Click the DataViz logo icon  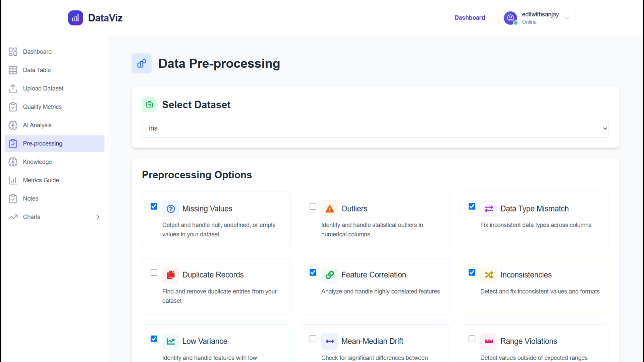pyautogui.click(x=75, y=18)
